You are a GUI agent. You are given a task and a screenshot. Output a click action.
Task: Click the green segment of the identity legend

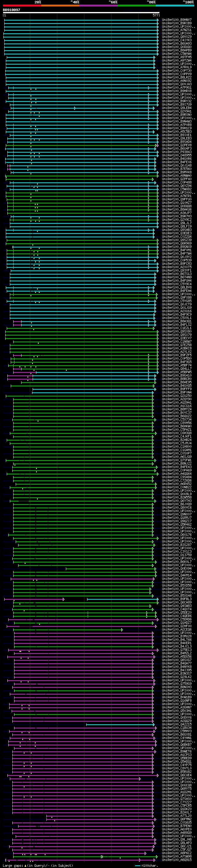coord(137,6)
